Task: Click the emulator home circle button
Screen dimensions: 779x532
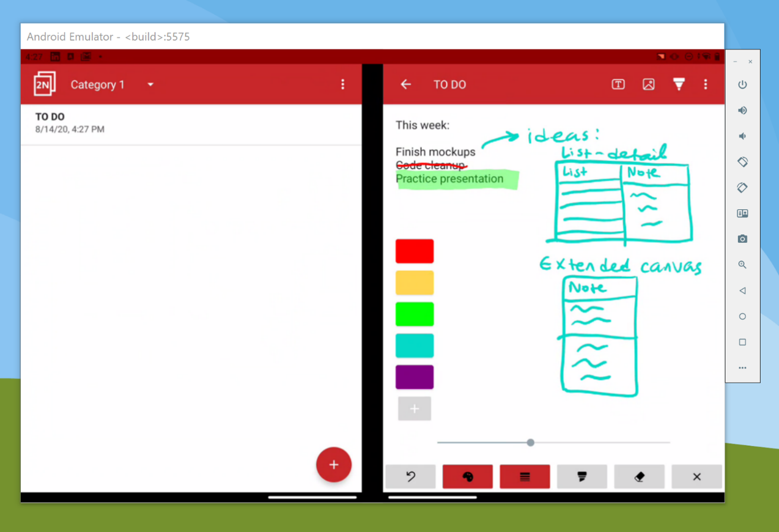Action: coord(742,317)
